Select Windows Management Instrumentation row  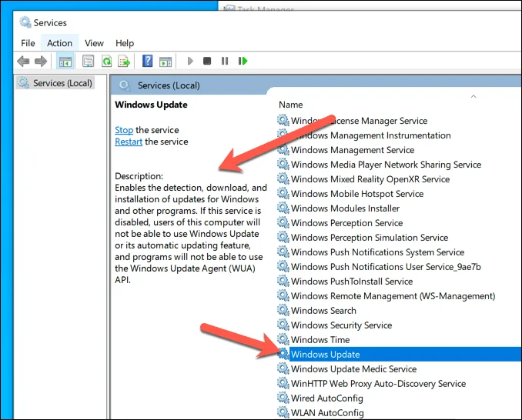(x=364, y=135)
